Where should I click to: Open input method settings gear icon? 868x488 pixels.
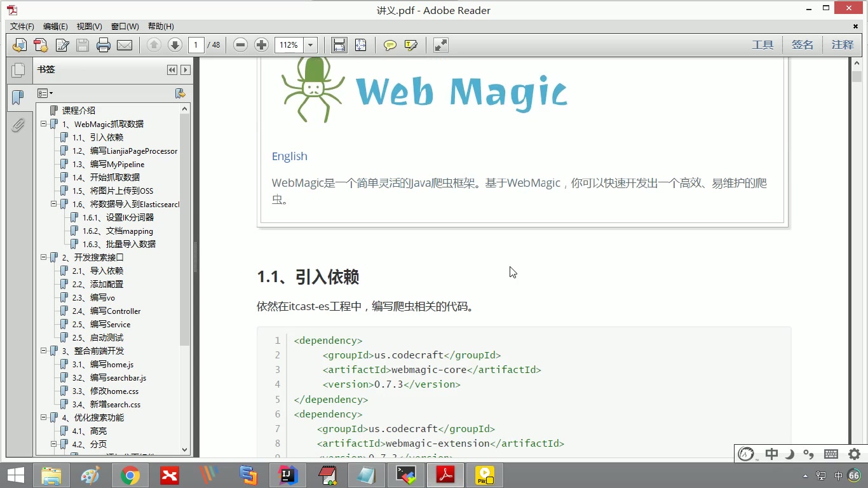(x=855, y=454)
